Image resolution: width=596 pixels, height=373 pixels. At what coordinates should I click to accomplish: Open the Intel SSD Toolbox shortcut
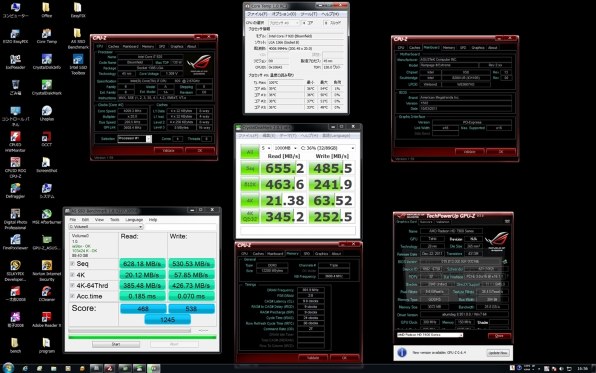click(x=78, y=64)
